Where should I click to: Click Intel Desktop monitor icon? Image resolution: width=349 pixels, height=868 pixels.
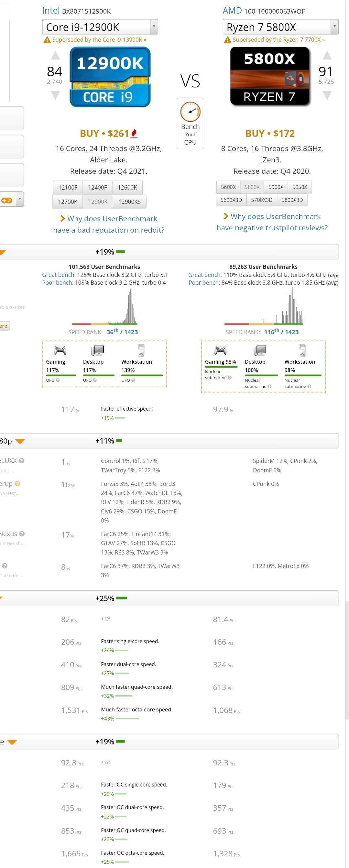tap(97, 350)
